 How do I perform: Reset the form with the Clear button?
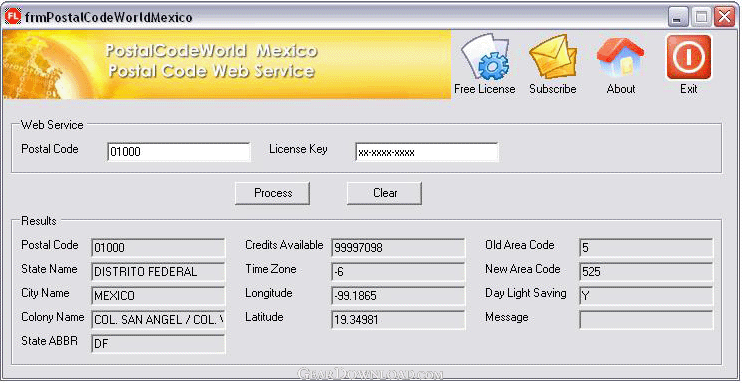(384, 193)
